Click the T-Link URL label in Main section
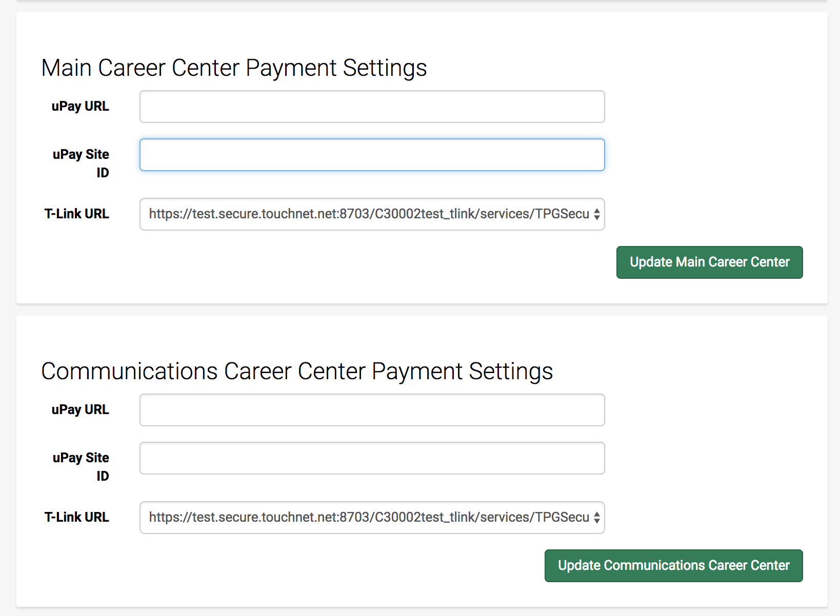The height and width of the screenshot is (616, 840). pos(76,214)
